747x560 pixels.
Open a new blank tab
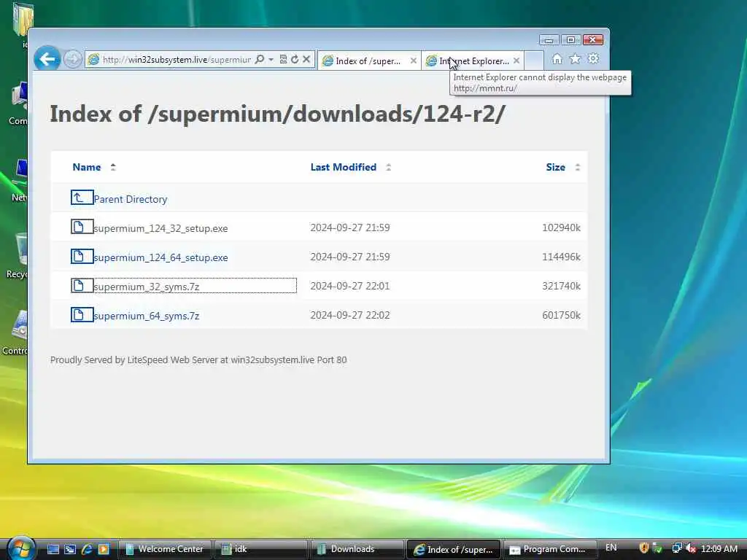point(534,61)
